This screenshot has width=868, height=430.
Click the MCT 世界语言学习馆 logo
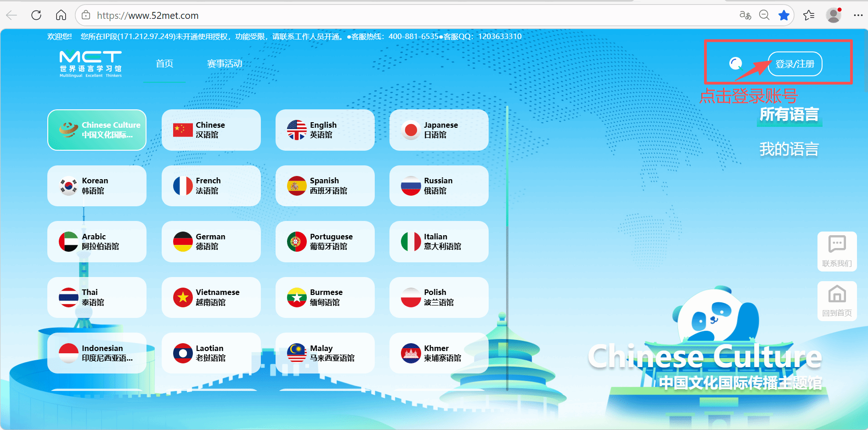click(90, 64)
